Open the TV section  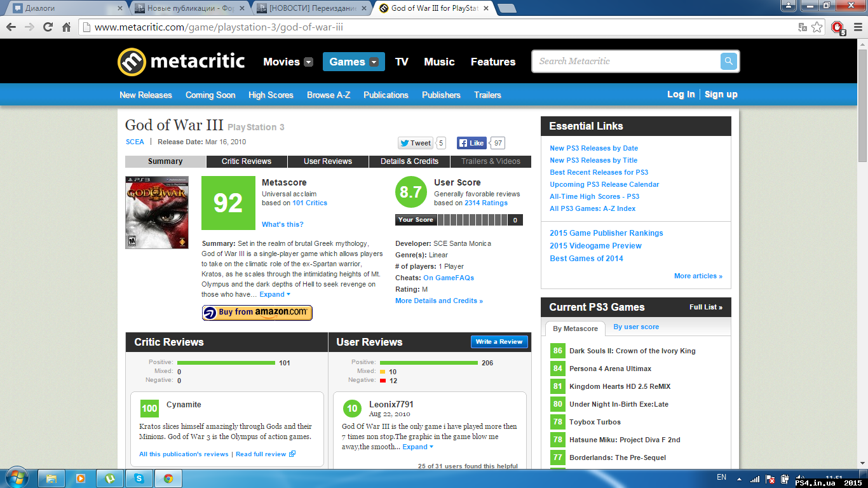[402, 62]
